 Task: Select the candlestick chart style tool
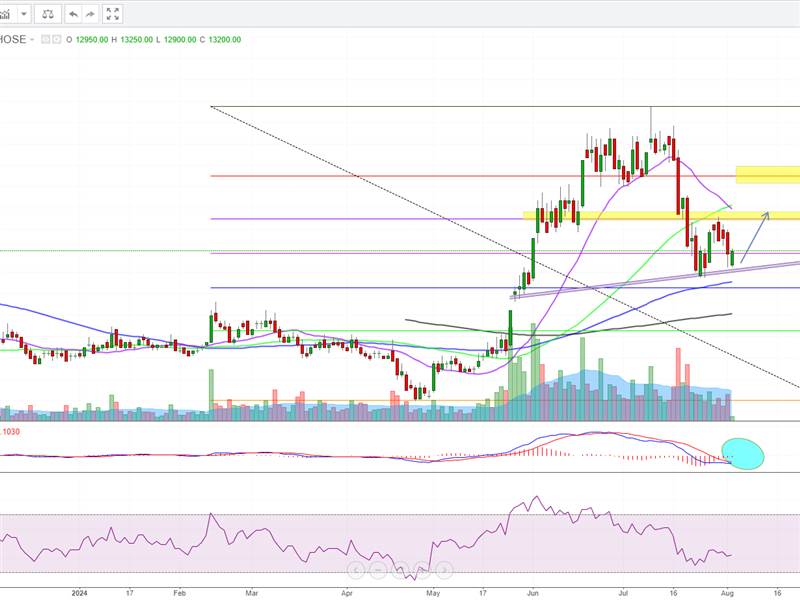click(x=6, y=14)
